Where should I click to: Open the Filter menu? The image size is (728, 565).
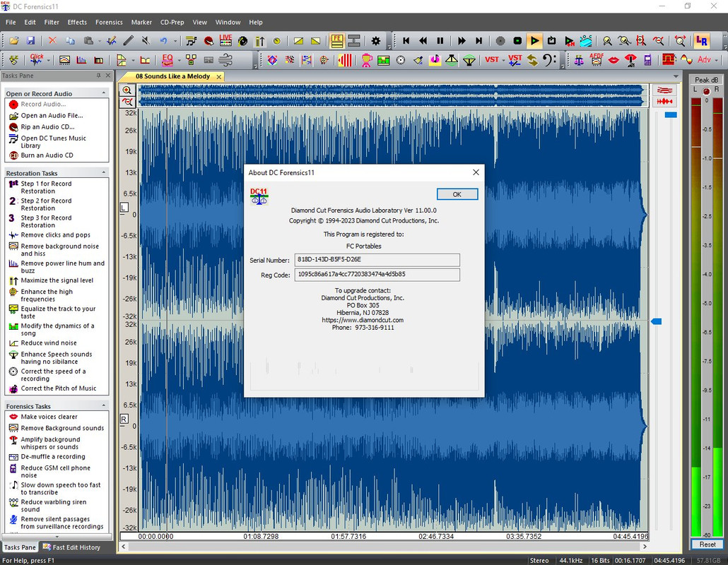click(52, 23)
